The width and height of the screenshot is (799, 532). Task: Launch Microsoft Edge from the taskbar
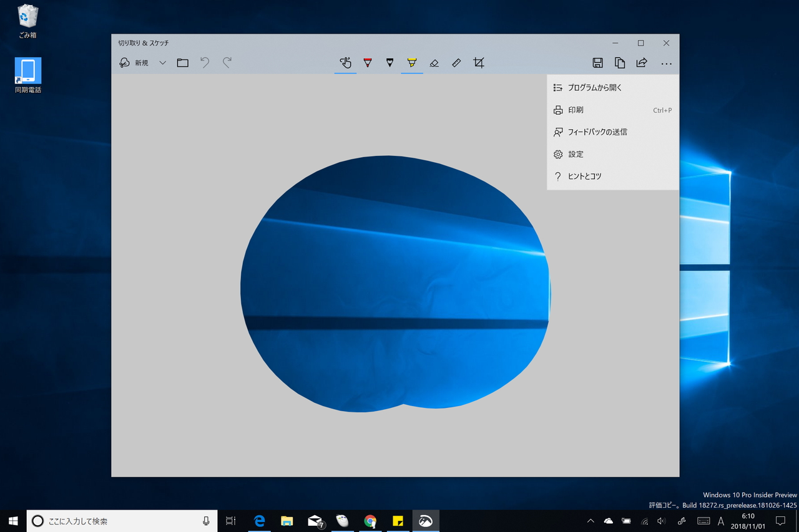pyautogui.click(x=259, y=521)
